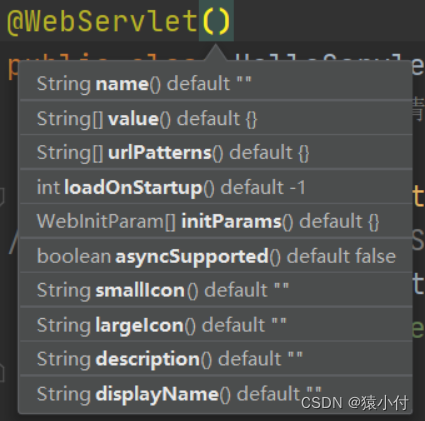Choose the String description() parameter entry
Image resolution: width=425 pixels, height=421 pixels.
pos(216,359)
